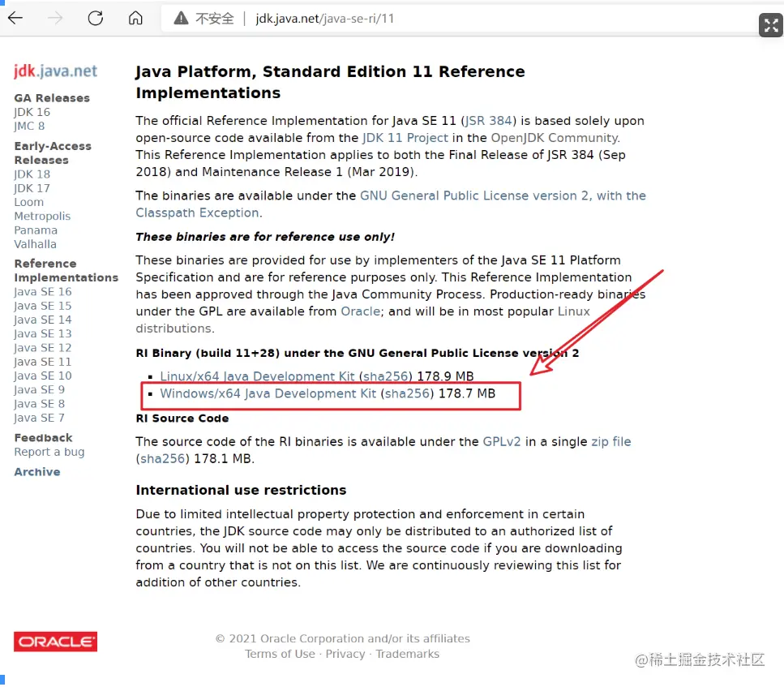Viewport: 784px width, 687px height.
Task: Open the Valhalla project link
Action: click(36, 244)
